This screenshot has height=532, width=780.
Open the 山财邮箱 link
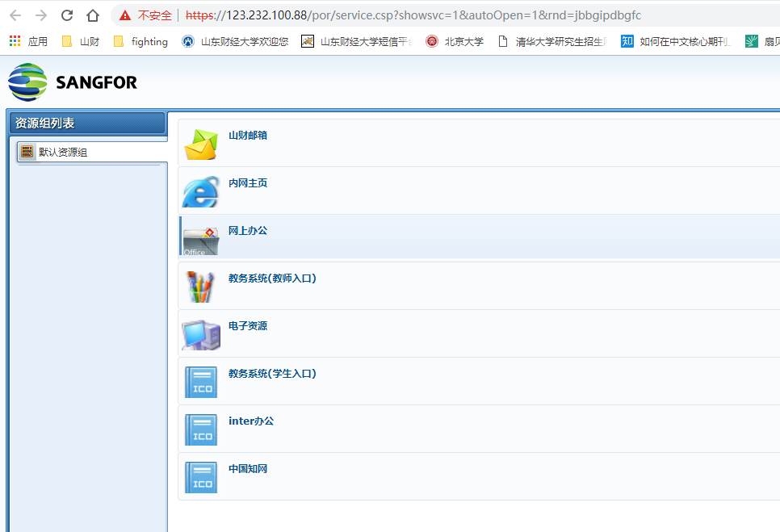[248, 136]
